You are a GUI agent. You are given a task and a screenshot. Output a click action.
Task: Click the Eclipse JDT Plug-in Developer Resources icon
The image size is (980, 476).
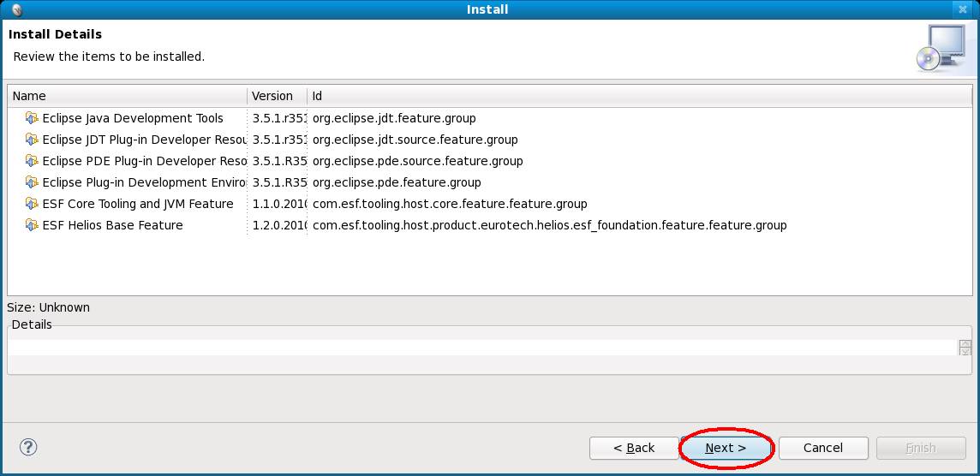pyautogui.click(x=31, y=140)
